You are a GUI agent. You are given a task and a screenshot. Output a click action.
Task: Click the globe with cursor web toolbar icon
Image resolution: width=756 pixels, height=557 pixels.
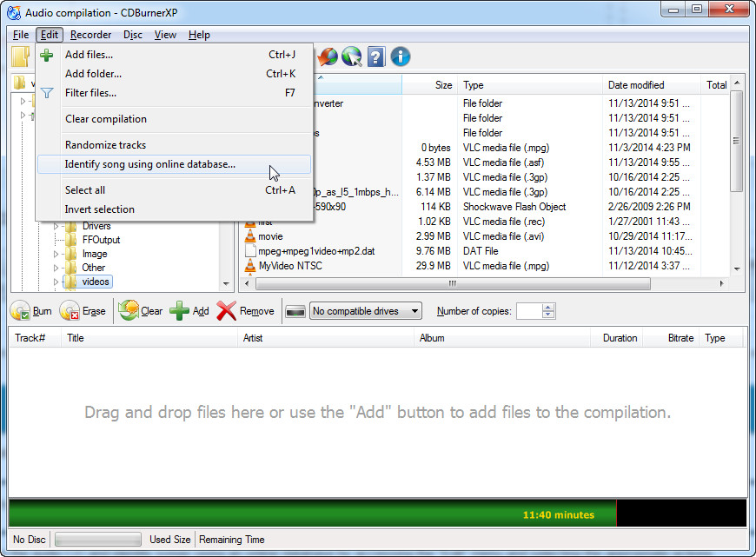click(352, 56)
